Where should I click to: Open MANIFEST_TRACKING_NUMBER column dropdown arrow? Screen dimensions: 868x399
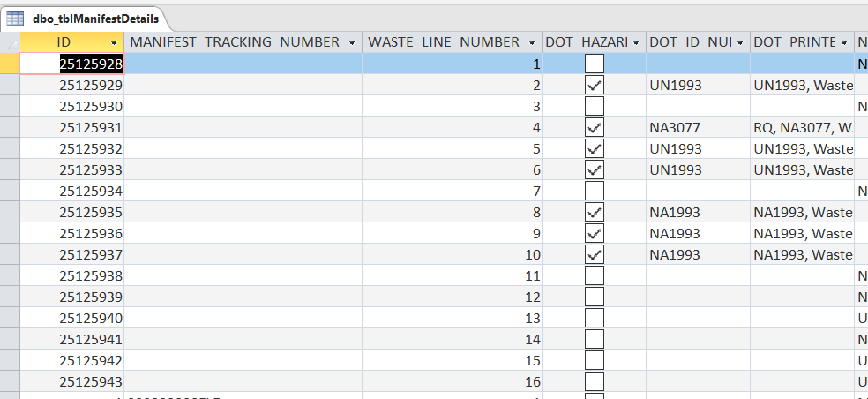(x=352, y=42)
